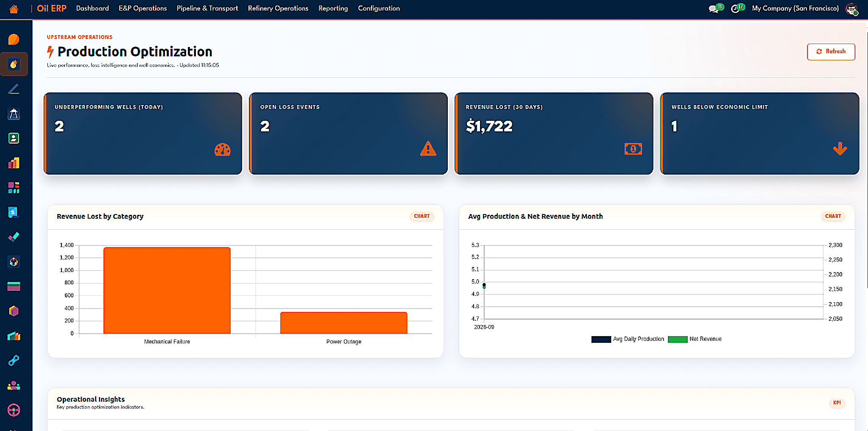The image size is (868, 431).
Task: Open conversations with 11 unread messages
Action: click(x=716, y=8)
